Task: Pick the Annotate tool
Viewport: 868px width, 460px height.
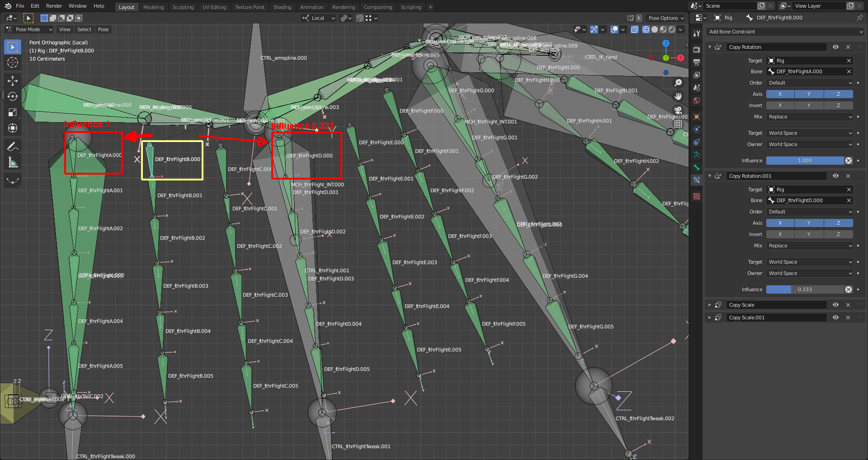Action: tap(12, 146)
